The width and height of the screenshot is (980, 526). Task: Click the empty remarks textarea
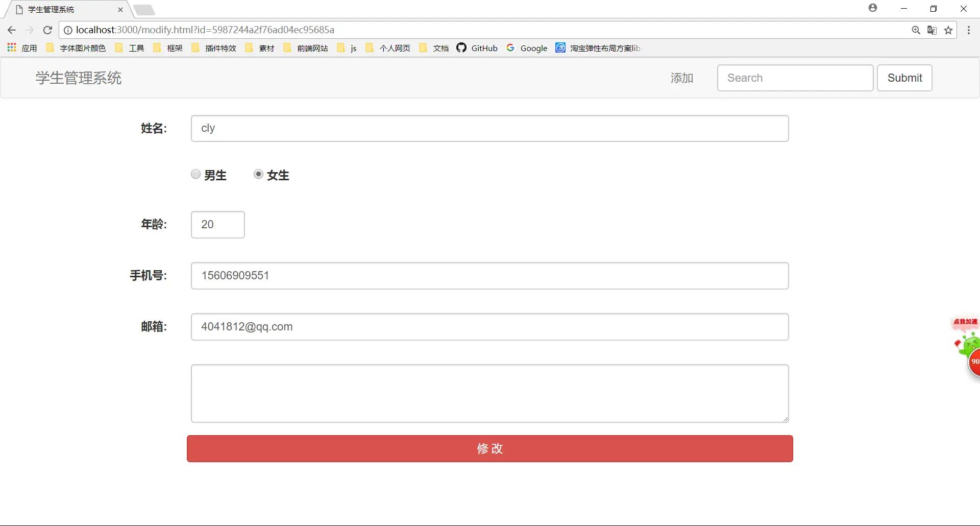tap(490, 394)
